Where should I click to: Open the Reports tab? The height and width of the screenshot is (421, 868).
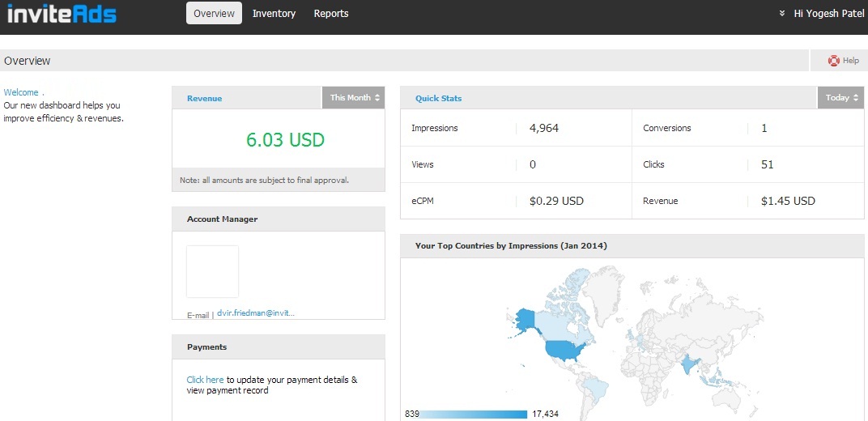pos(331,14)
